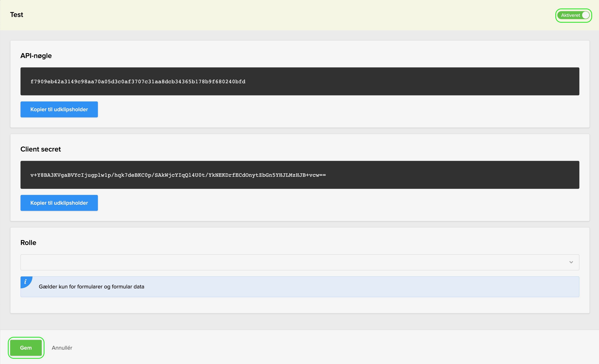
Task: Click the Client secret section heading
Action: [x=41, y=149]
